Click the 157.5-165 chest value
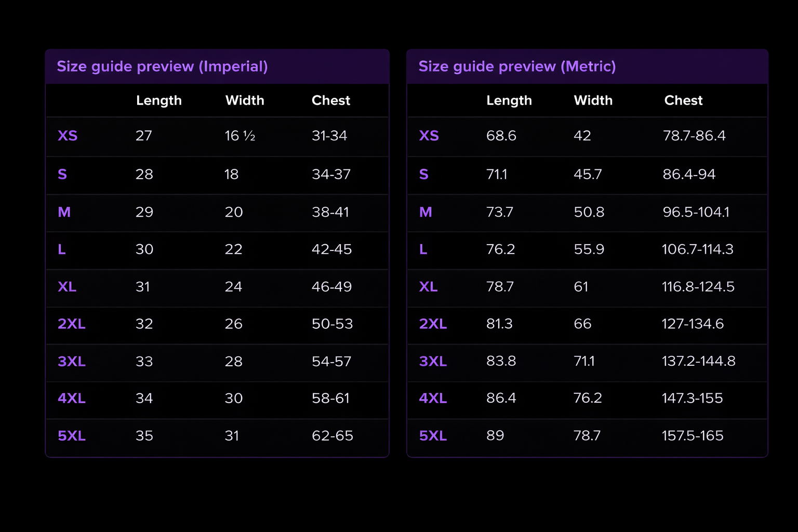 (x=693, y=435)
